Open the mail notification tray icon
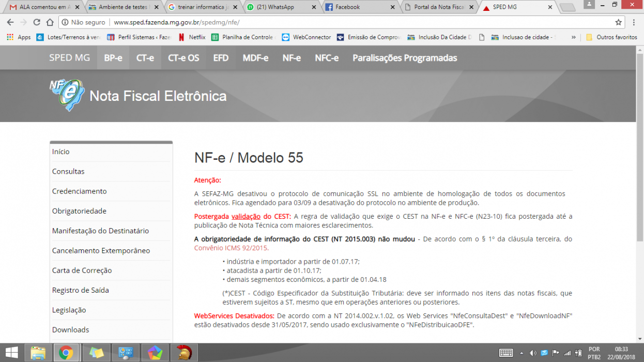644x362 pixels. point(544,353)
